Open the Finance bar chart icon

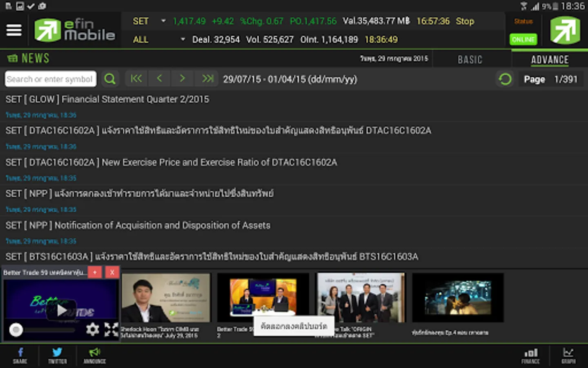531,355
